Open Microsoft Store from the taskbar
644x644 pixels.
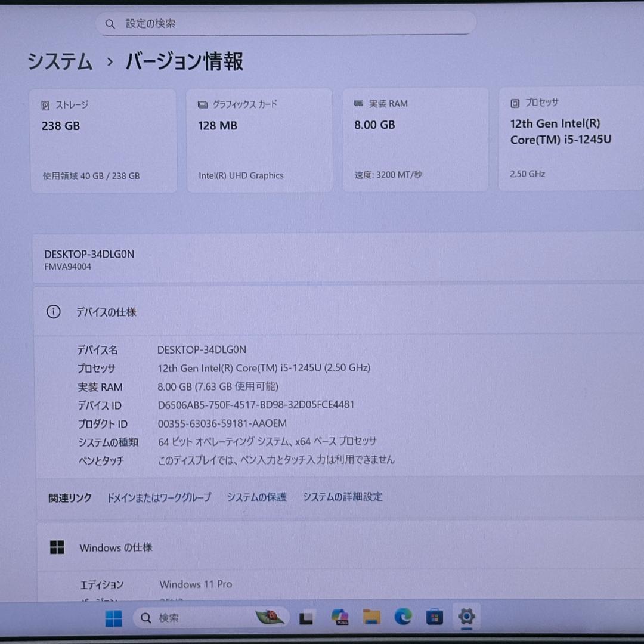pos(434,617)
